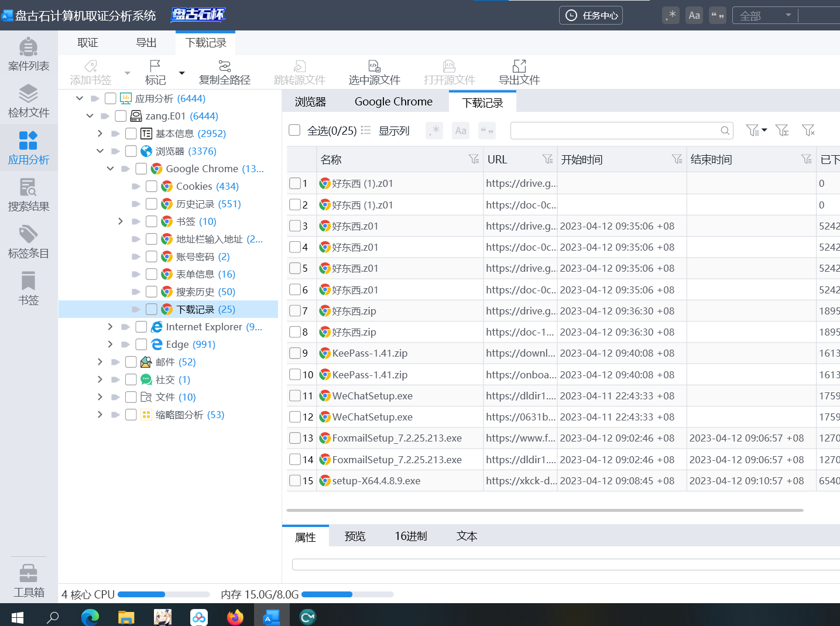Collapse the zang.E01 tree node
This screenshot has width=840, height=626.
pos(90,116)
